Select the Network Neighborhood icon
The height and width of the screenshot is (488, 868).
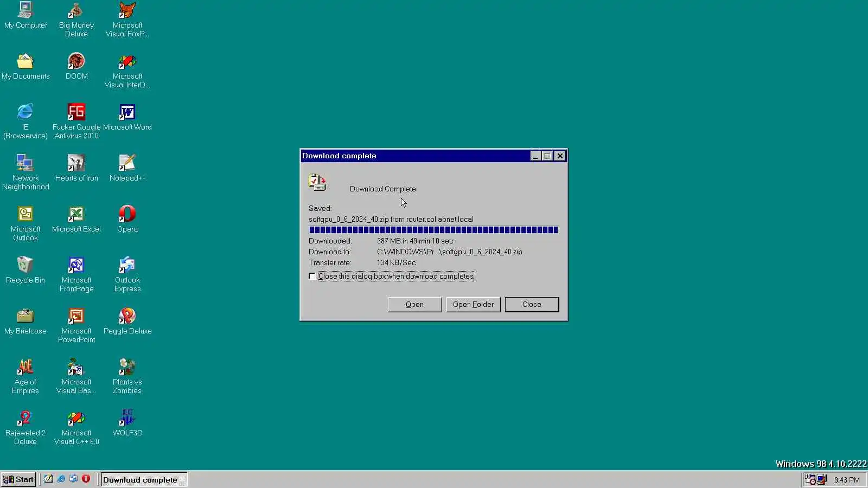[25, 172]
